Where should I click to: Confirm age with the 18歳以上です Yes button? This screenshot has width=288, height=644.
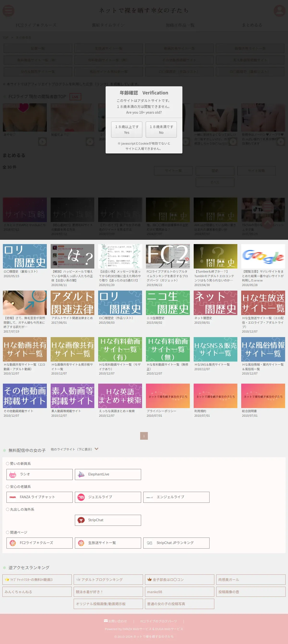coord(127,129)
